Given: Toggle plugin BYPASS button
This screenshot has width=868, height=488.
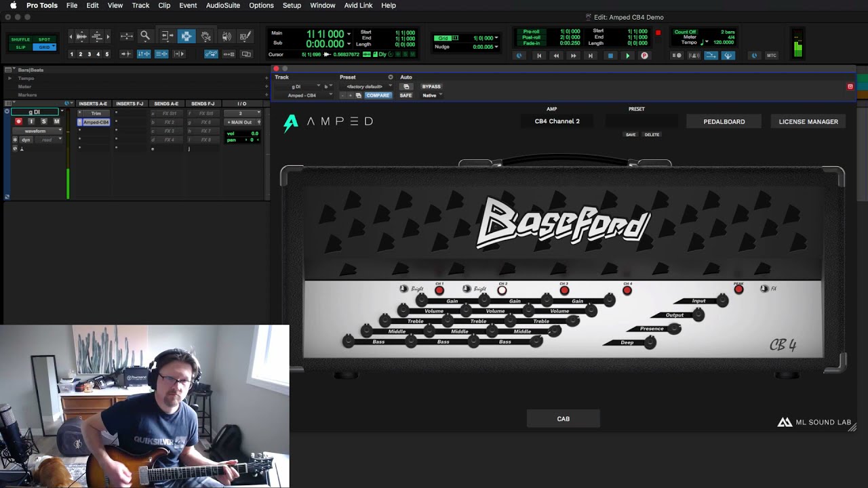Looking at the screenshot, I should click(431, 87).
